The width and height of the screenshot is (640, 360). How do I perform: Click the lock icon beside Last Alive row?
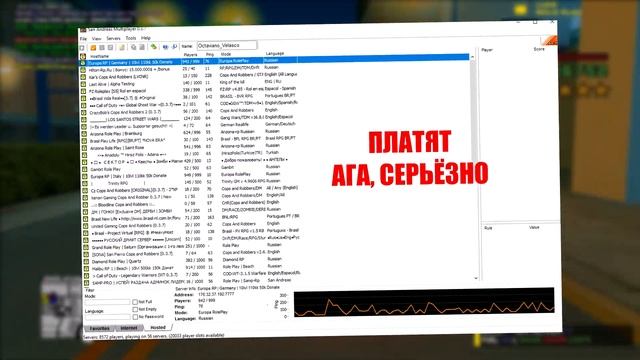(83, 84)
